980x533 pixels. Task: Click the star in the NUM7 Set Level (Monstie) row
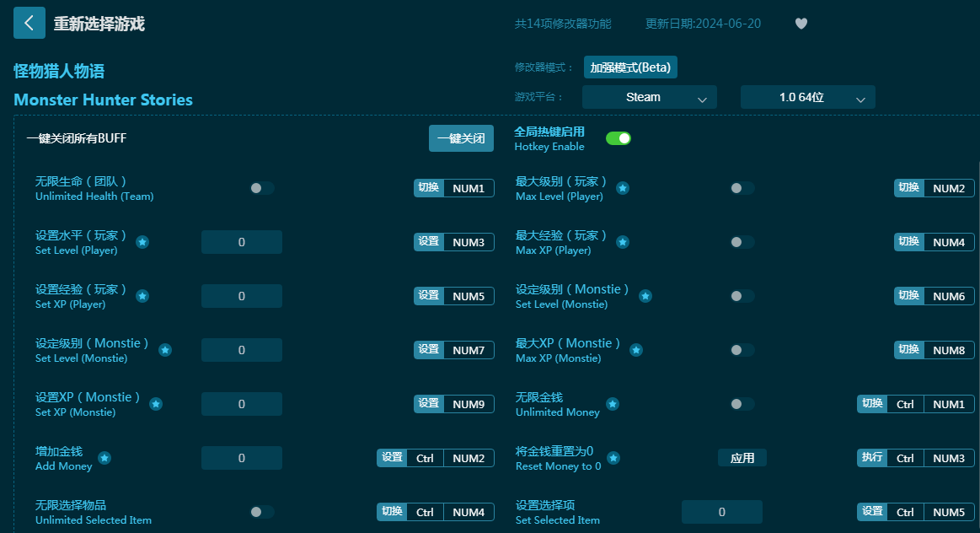point(165,350)
